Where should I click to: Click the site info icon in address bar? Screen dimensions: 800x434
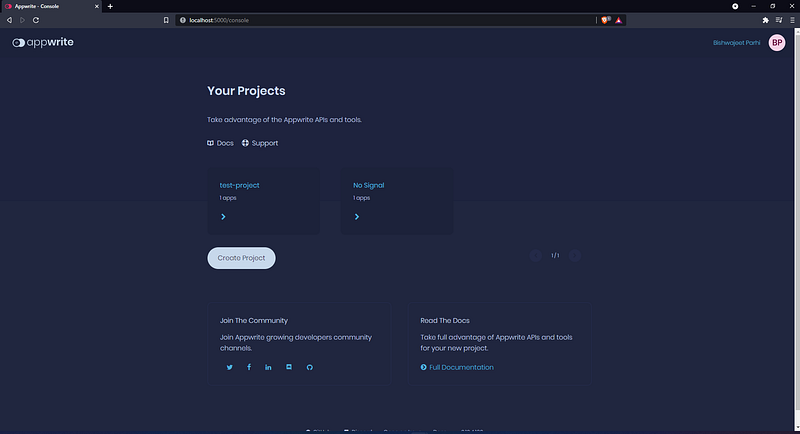pos(183,20)
